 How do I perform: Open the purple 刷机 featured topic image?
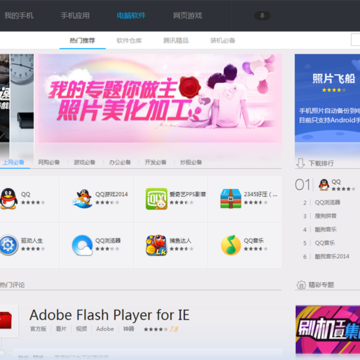(x=328, y=329)
